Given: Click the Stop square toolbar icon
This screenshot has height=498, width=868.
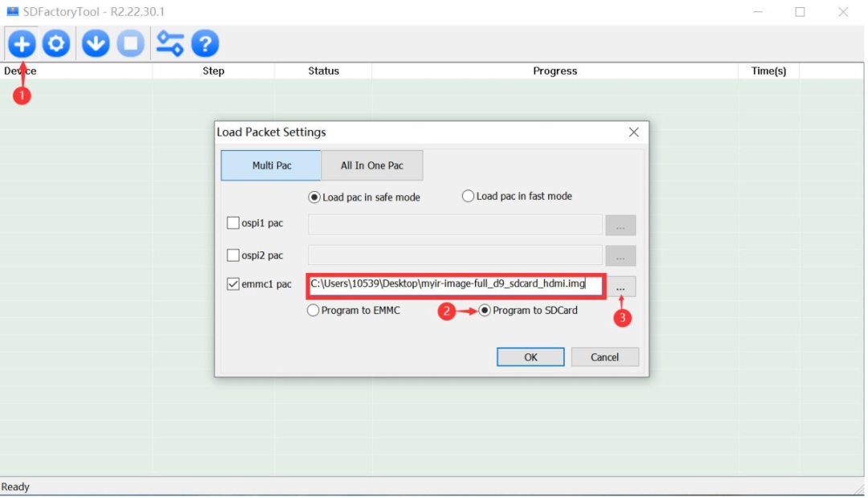Looking at the screenshot, I should [x=130, y=43].
